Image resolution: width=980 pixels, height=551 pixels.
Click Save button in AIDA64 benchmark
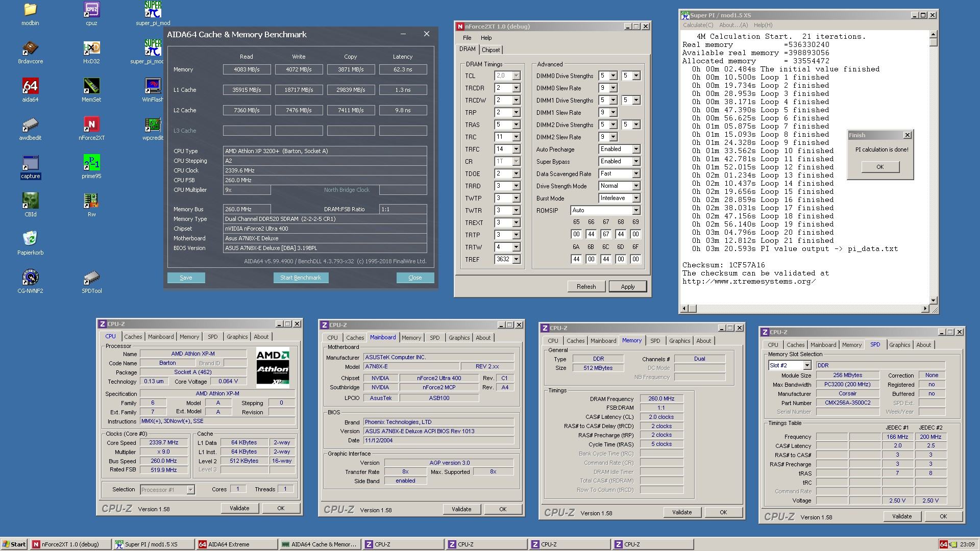(x=186, y=278)
